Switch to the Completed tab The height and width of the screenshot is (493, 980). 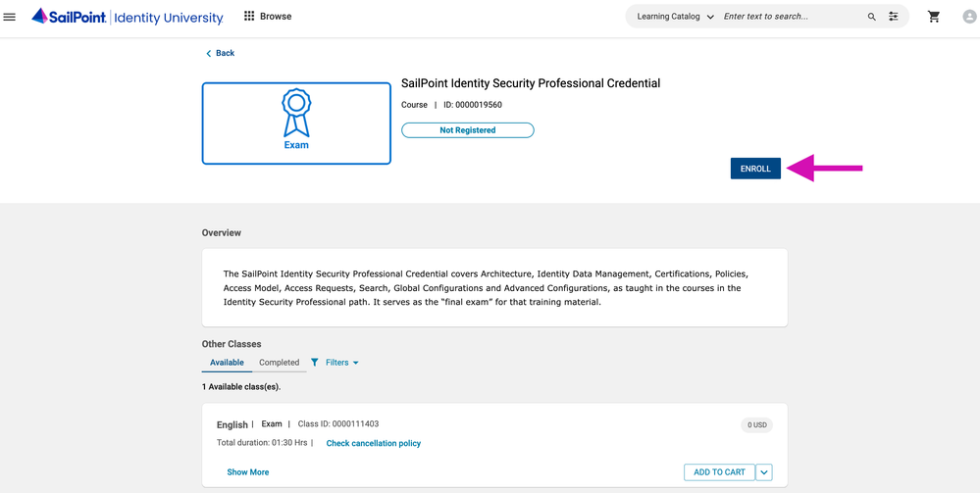coord(279,363)
